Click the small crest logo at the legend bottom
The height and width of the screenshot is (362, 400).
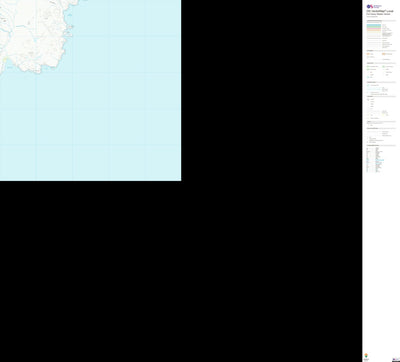pos(366,356)
